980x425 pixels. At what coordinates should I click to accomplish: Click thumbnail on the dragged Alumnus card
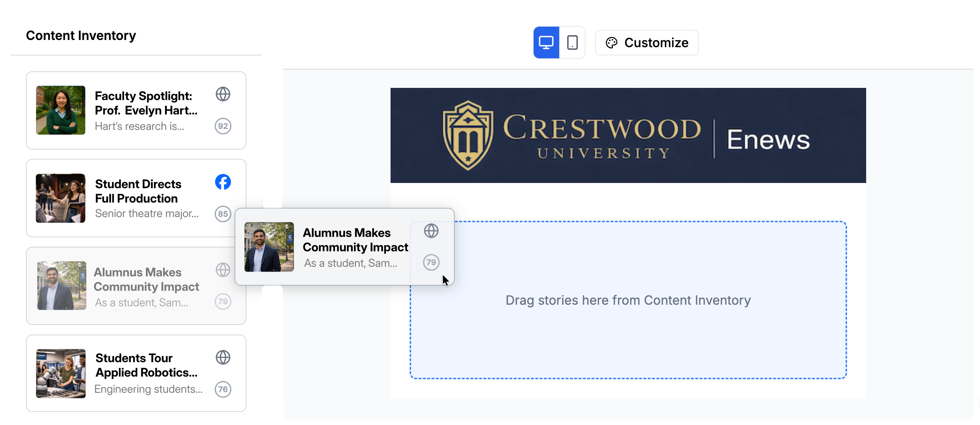[x=269, y=247]
